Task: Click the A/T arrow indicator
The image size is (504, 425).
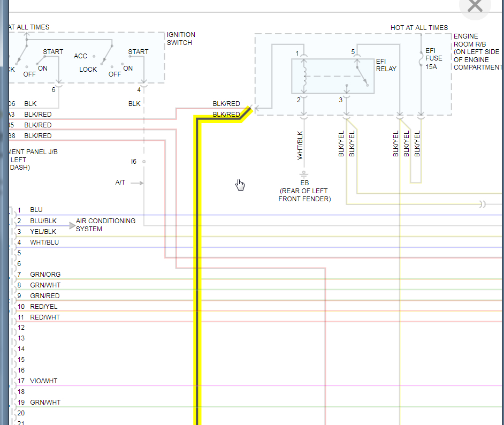Action: [137, 183]
